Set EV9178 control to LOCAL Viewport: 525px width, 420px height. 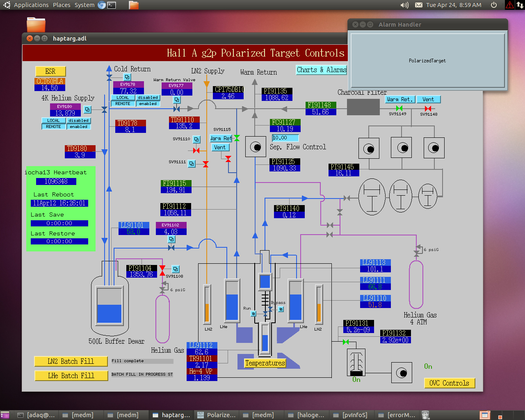coord(123,98)
